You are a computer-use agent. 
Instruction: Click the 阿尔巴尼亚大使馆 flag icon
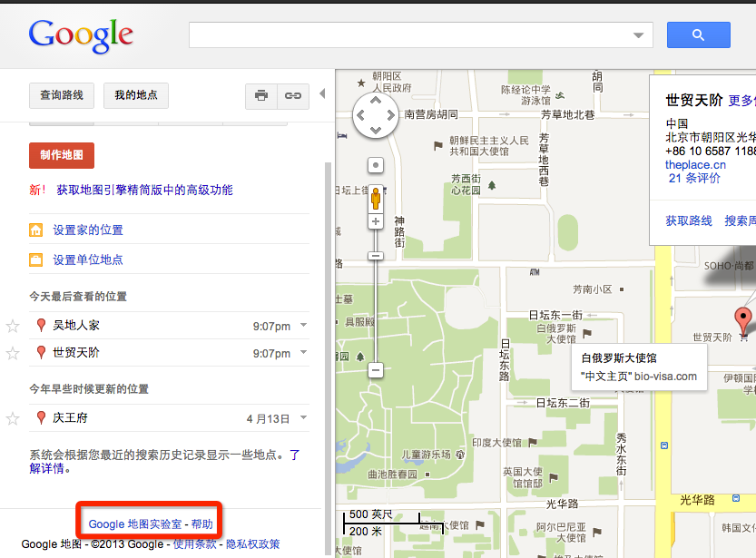point(597,532)
